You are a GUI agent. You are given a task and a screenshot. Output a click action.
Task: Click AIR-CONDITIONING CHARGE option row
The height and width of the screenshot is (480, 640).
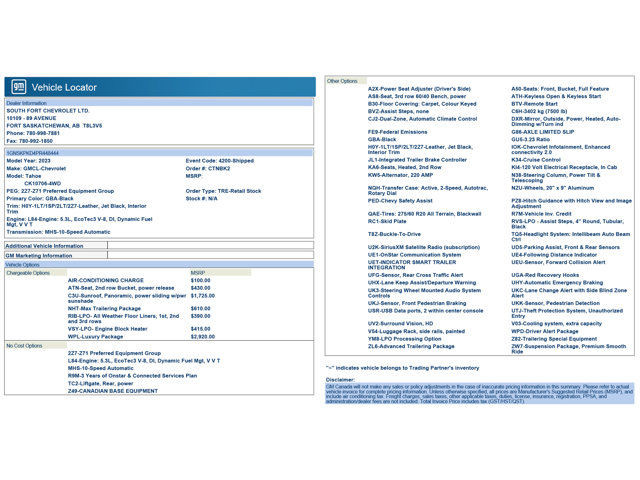(x=106, y=280)
